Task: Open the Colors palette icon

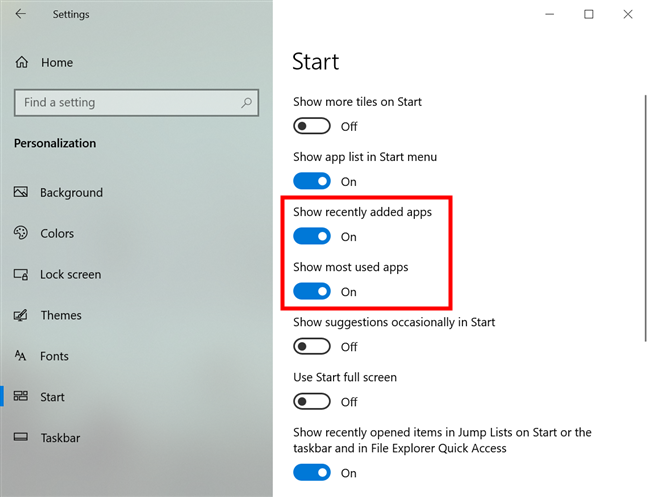Action: [x=21, y=233]
